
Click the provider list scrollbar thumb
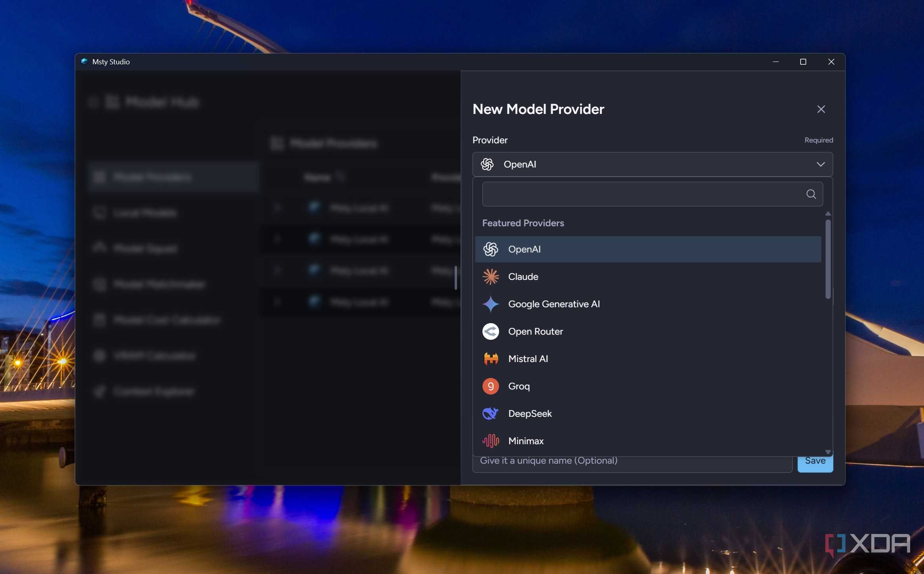828,259
